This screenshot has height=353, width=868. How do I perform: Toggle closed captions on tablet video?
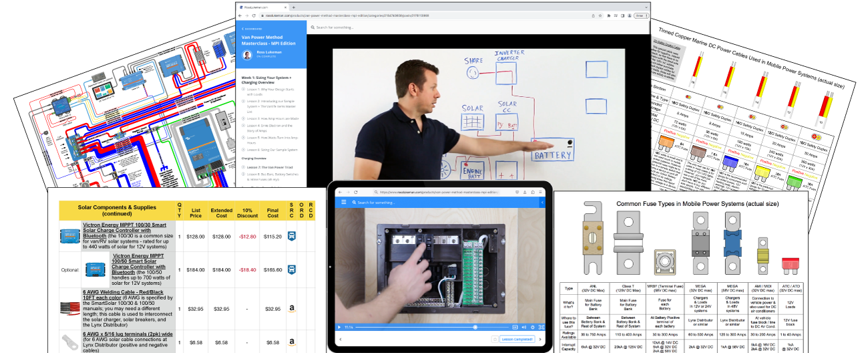tap(515, 327)
